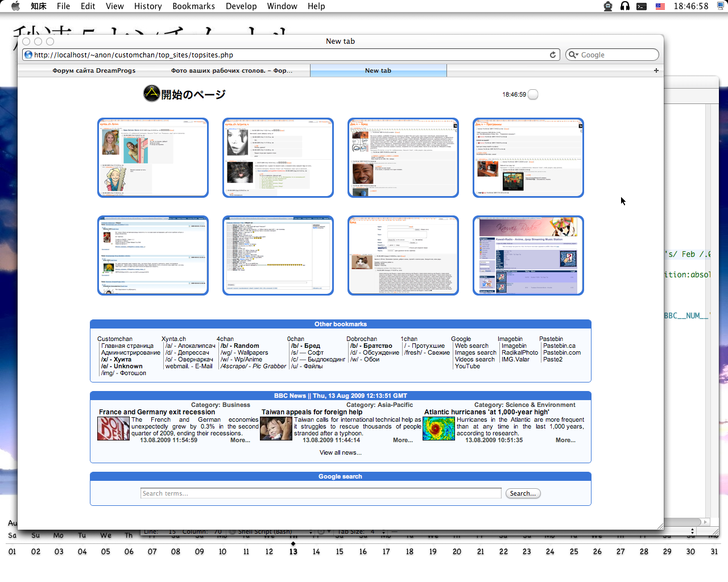Open the /x/ - Хунта link
Viewport: 728px width, 582px height.
(x=116, y=359)
